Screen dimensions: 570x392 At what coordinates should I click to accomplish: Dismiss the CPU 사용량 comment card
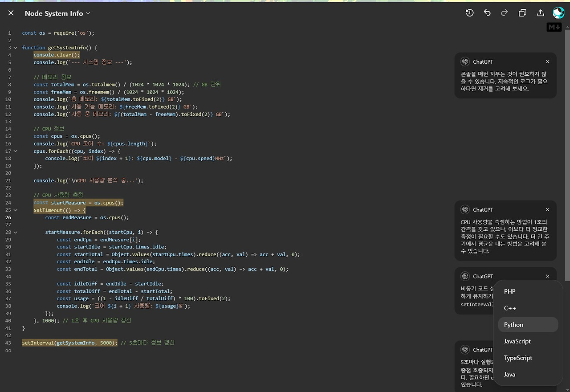[548, 209]
